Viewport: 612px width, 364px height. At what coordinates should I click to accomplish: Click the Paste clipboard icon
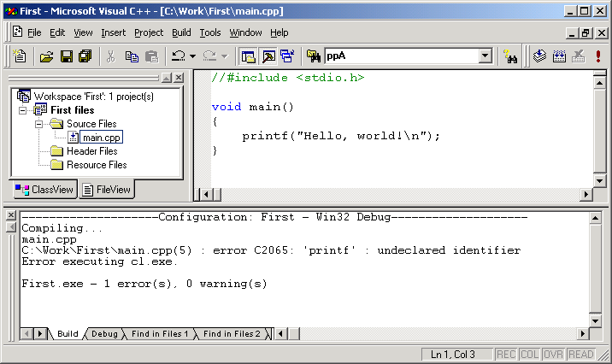(x=151, y=56)
